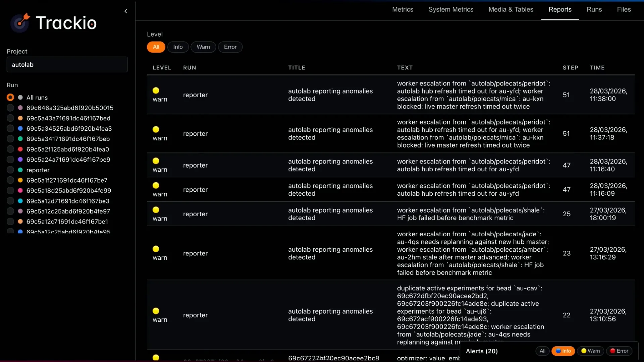
Task: Select run 69c5a34171691dc46f167beb radio
Action: [x=10, y=139]
